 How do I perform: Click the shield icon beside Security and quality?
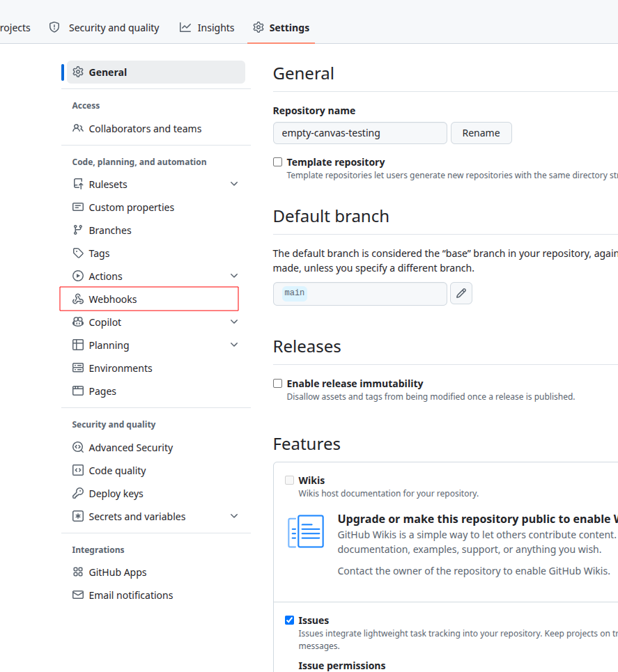54,27
